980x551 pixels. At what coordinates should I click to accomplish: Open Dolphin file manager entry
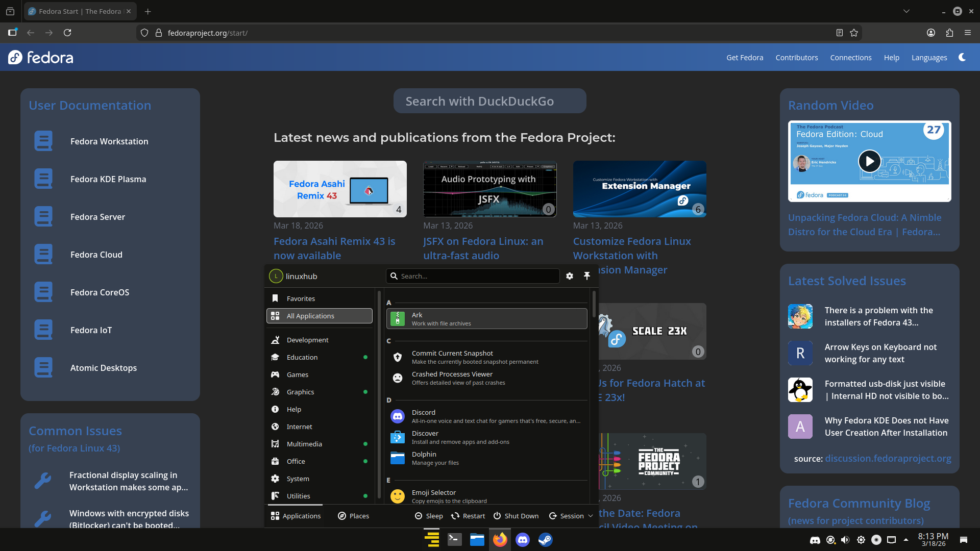(x=487, y=458)
